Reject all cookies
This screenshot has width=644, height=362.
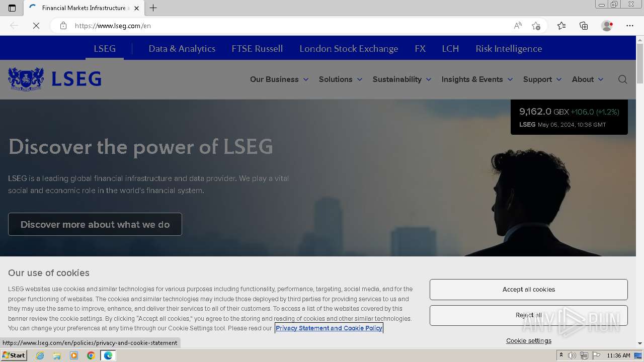tap(529, 315)
